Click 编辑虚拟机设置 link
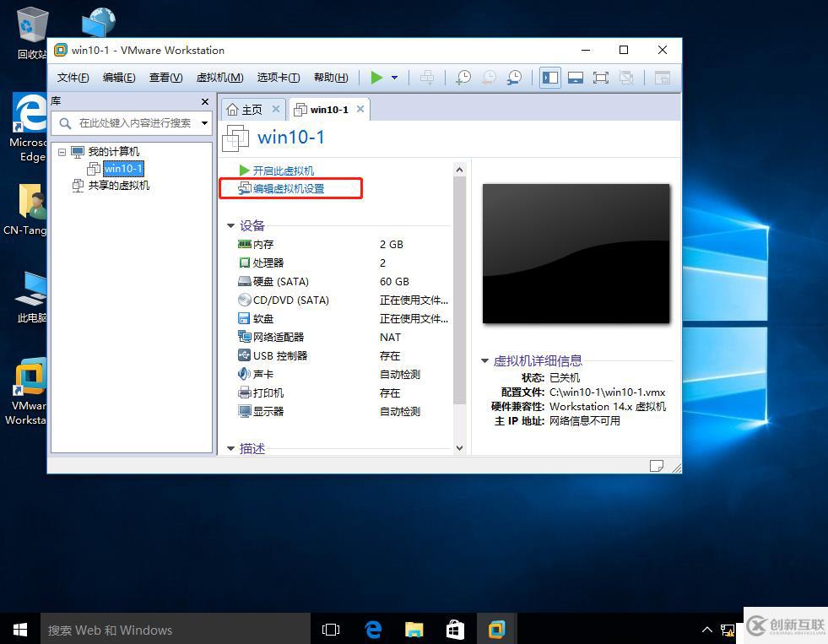The width and height of the screenshot is (828, 644). coord(288,189)
